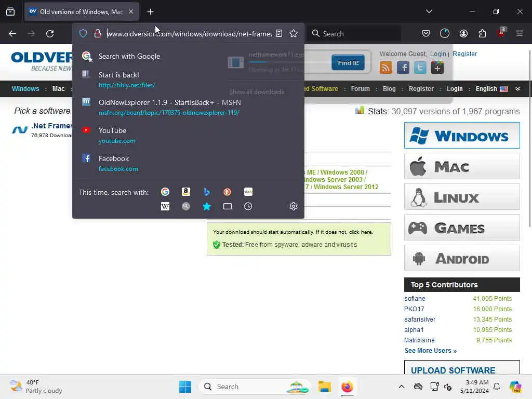Open the Extensions puzzle icon
Viewport: 532px width, 399px height.
coord(482,33)
